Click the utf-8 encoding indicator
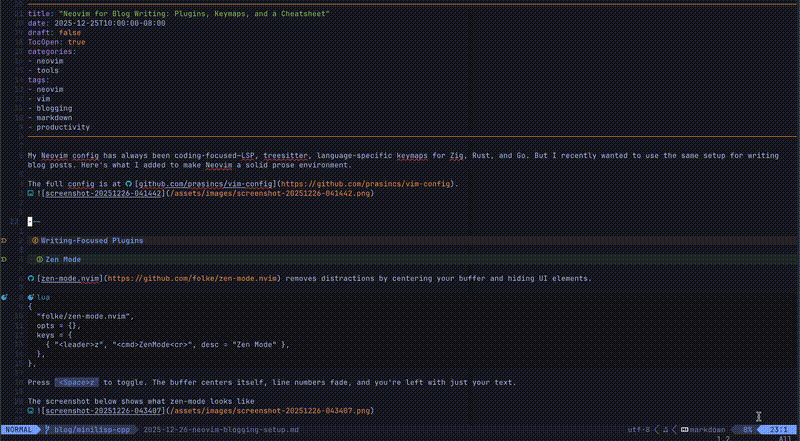Screen dimensions: 800x441 click(639, 430)
